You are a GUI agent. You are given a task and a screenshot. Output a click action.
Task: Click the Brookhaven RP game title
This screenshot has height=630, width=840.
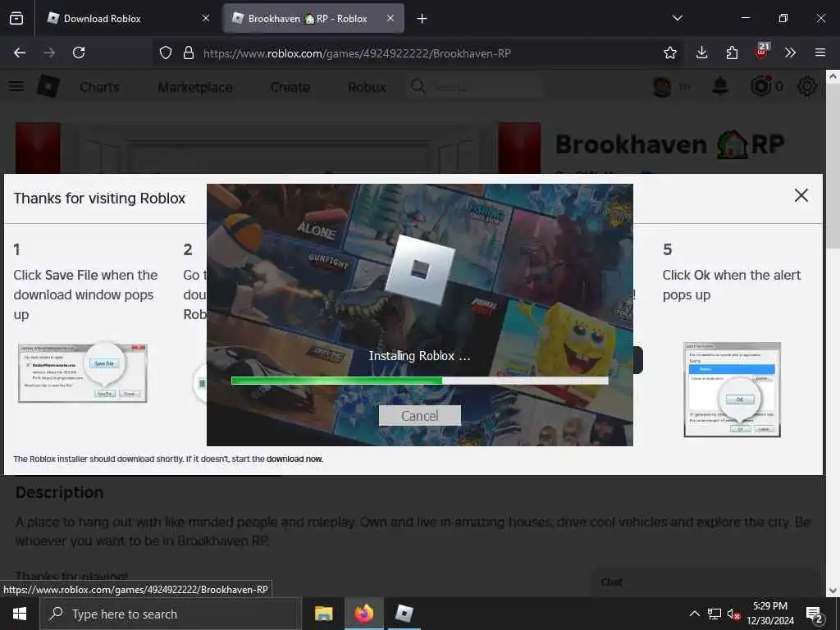pos(669,144)
